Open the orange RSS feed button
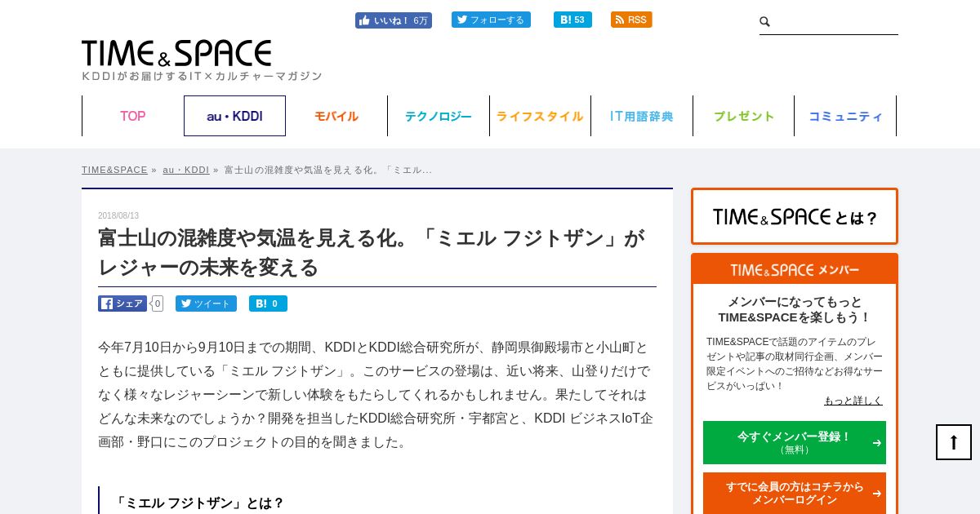 (x=631, y=20)
